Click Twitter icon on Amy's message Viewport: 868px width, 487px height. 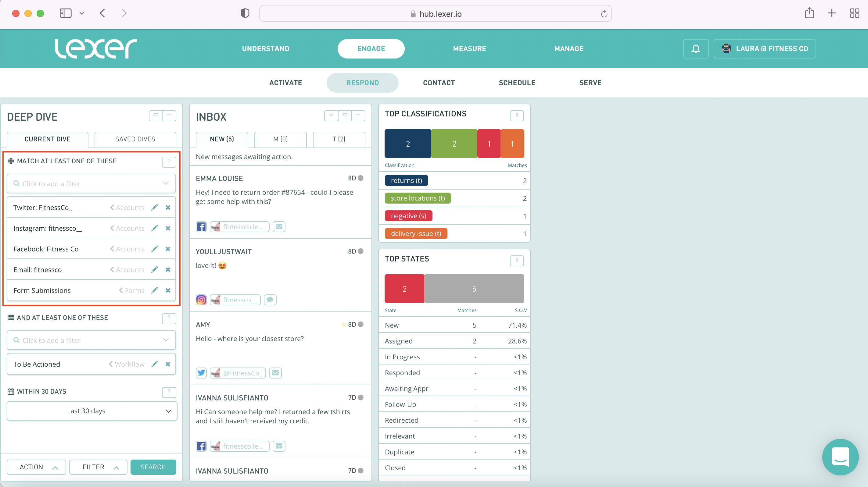[201, 373]
